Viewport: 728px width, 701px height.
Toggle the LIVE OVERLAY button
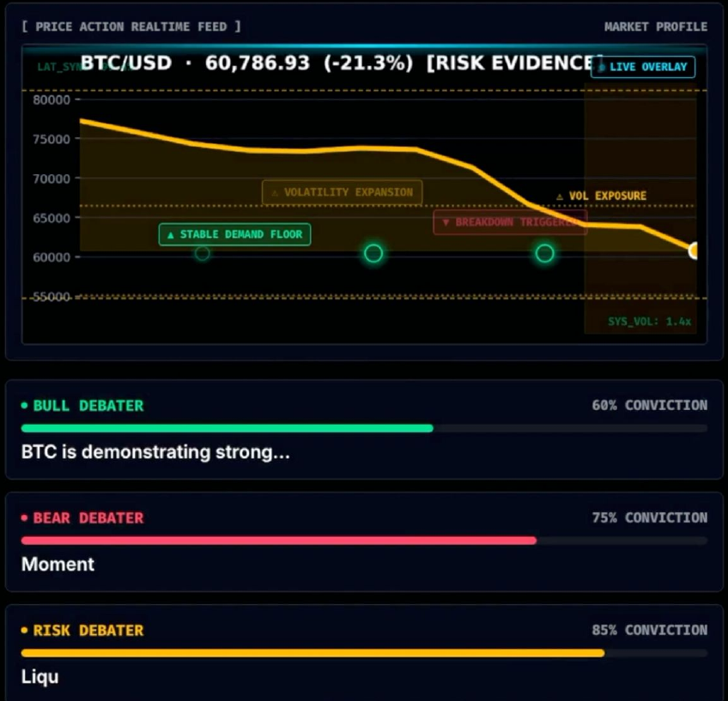(x=643, y=67)
